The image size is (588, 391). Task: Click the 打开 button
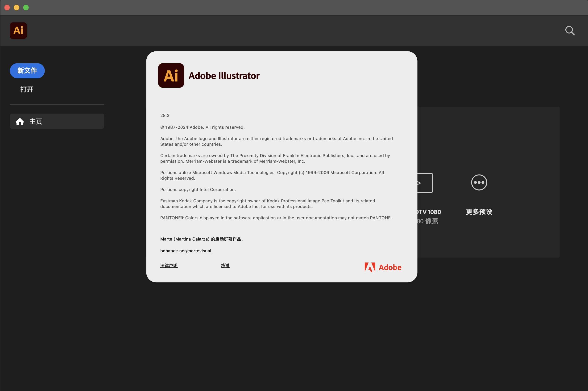26,89
